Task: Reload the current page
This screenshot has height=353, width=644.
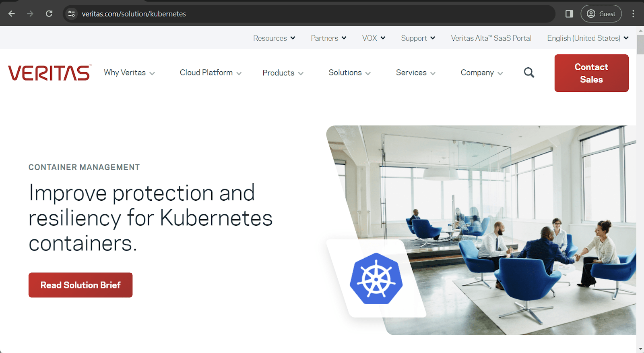Action: pos(49,14)
